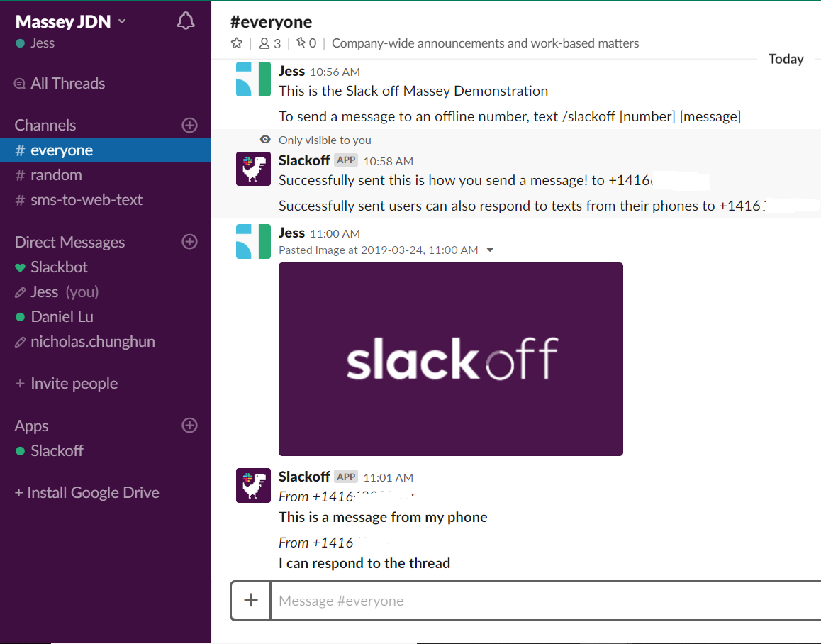
Task: Open Slackbot direct message
Action: coord(51,267)
